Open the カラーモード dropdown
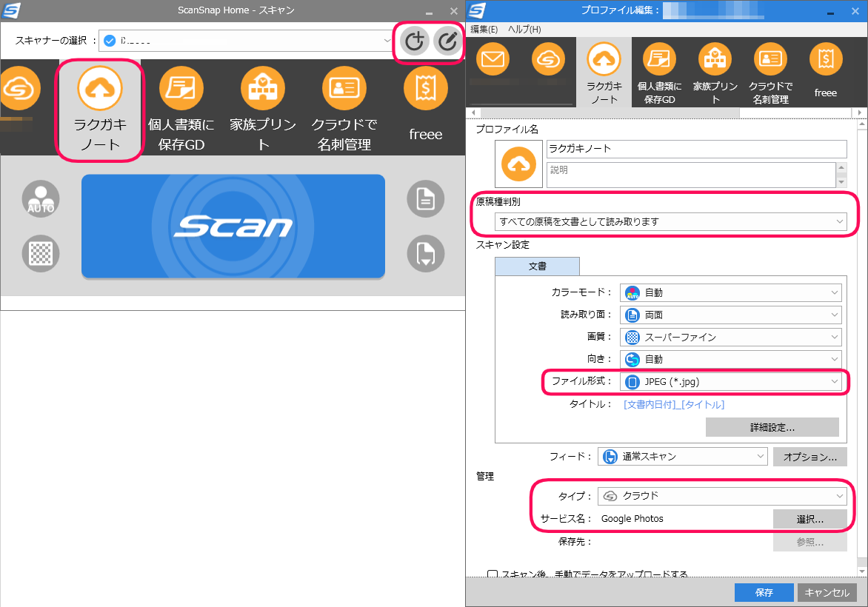Image resolution: width=868 pixels, height=607 pixels. click(731, 292)
